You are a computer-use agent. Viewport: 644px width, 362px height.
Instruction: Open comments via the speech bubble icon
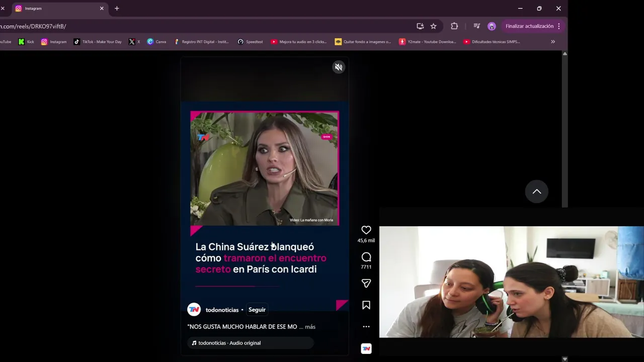tap(366, 257)
